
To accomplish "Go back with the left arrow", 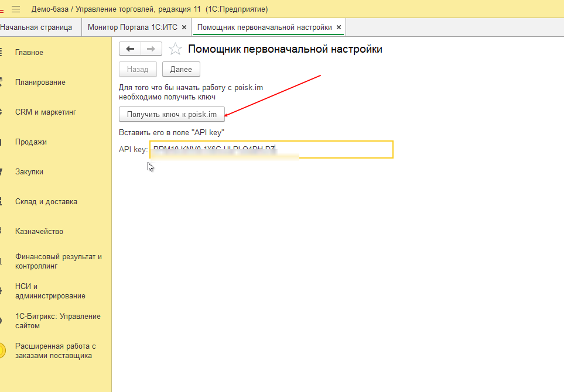I will (x=130, y=49).
